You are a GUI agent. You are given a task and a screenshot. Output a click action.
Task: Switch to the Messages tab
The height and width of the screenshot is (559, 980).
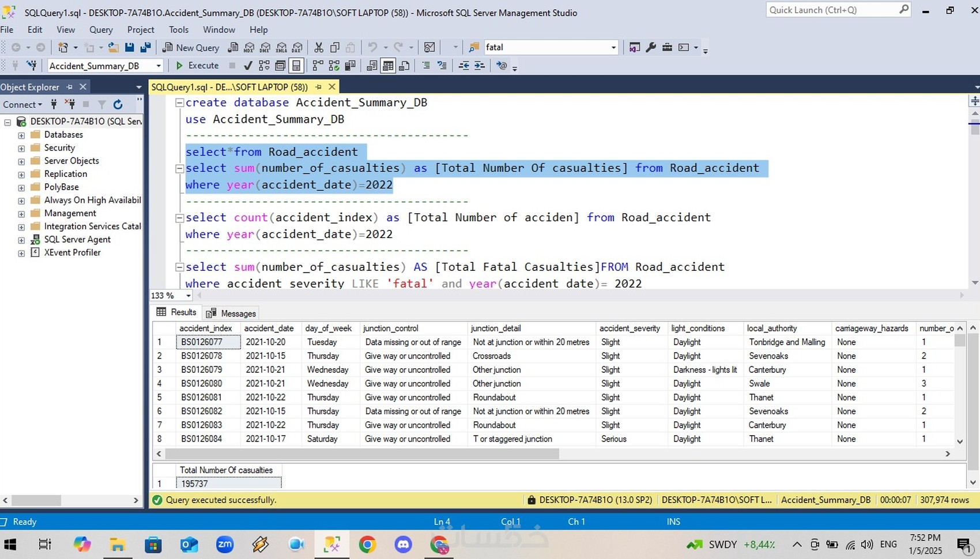coord(237,313)
